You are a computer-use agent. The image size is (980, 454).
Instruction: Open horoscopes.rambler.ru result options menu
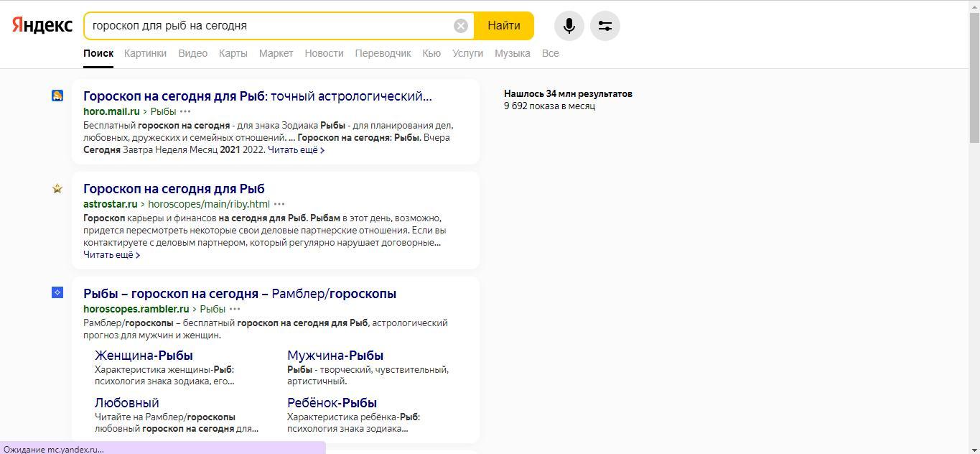pyautogui.click(x=235, y=309)
